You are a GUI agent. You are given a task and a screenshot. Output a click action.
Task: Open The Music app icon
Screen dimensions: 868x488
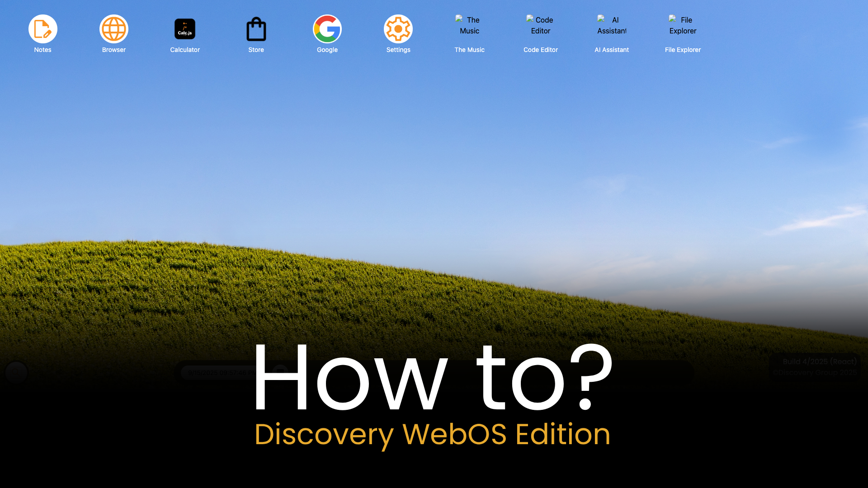pyautogui.click(x=469, y=25)
